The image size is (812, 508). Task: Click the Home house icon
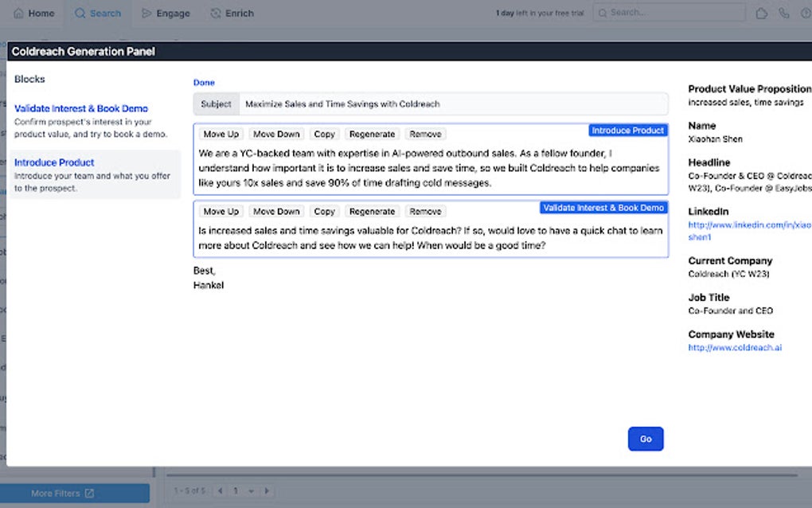click(18, 13)
